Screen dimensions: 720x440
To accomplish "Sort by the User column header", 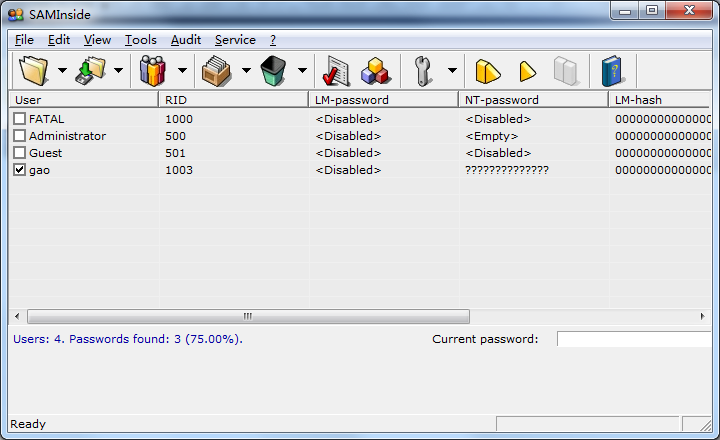I will [84, 100].
